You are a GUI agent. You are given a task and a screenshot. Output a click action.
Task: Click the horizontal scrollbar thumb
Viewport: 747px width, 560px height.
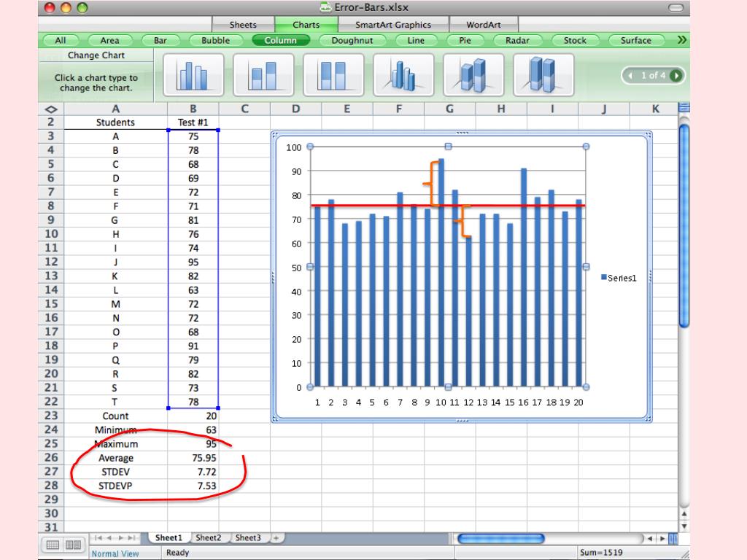500,539
